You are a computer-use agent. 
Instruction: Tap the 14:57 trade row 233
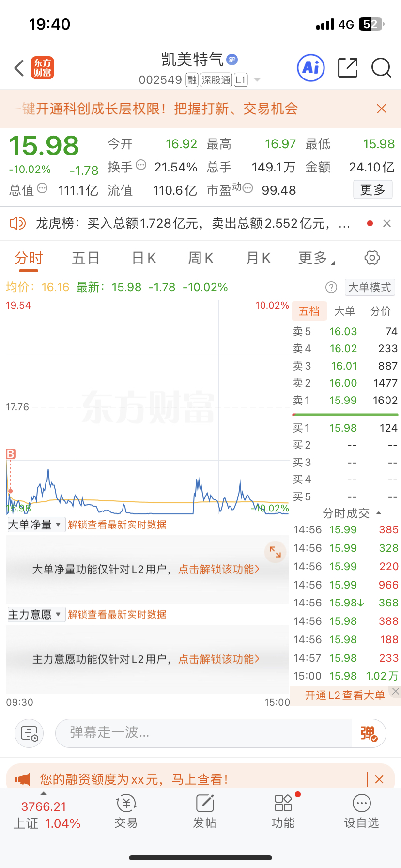346,658
